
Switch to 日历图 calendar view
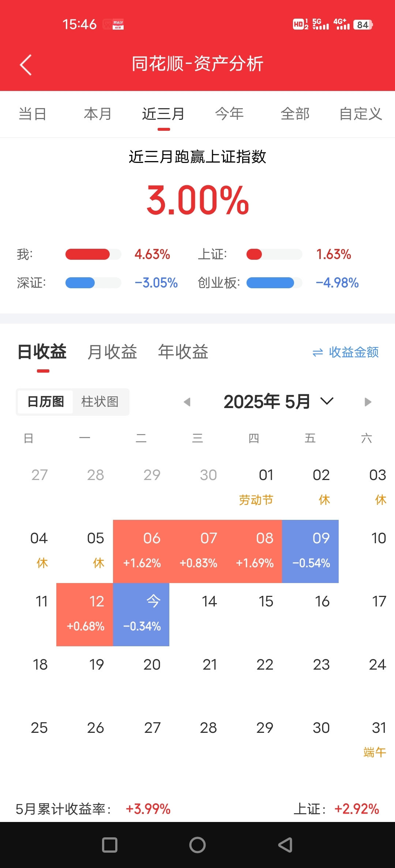tap(45, 402)
